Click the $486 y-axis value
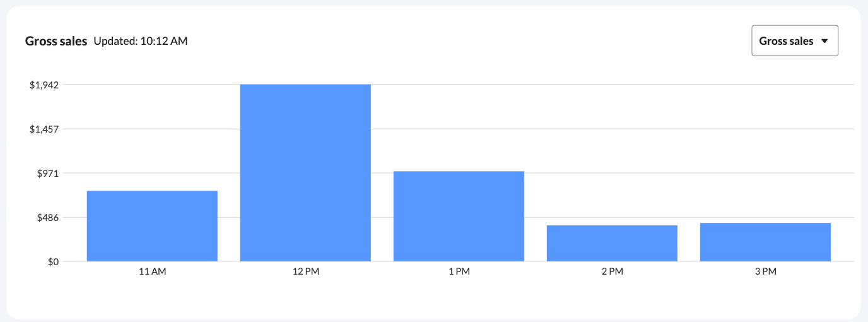Viewport: 868px width, 322px height. click(x=47, y=218)
